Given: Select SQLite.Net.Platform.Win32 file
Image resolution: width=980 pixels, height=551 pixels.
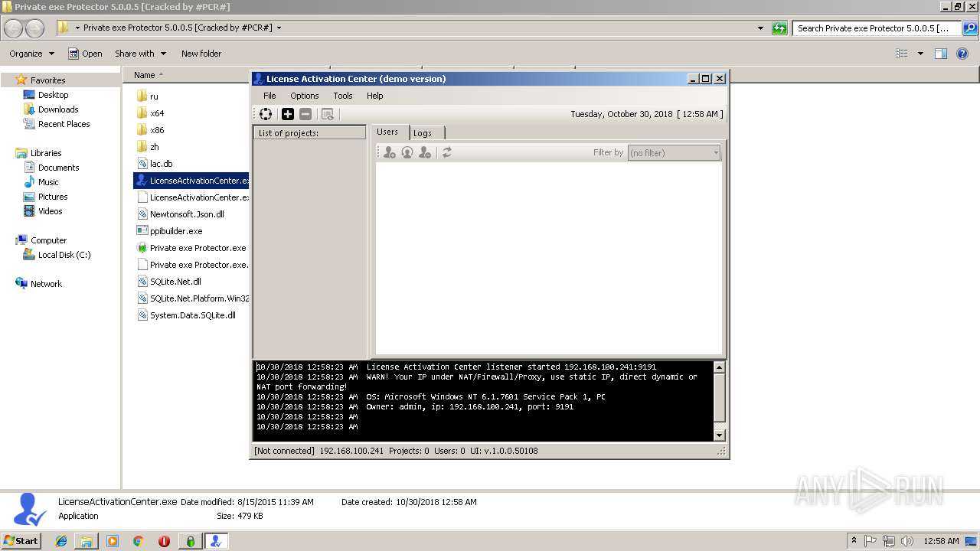Looking at the screenshot, I should [x=193, y=298].
